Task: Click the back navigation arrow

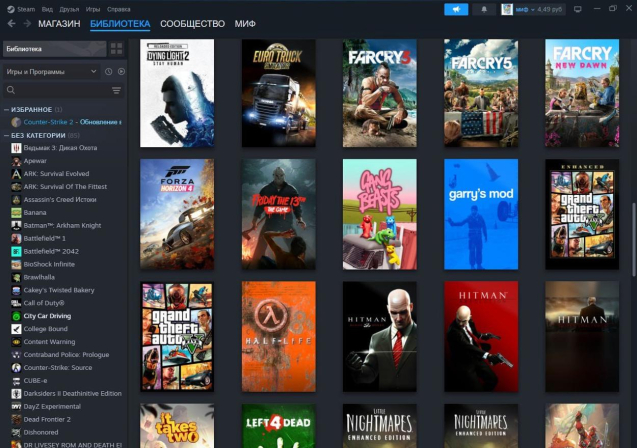Action: [x=11, y=23]
